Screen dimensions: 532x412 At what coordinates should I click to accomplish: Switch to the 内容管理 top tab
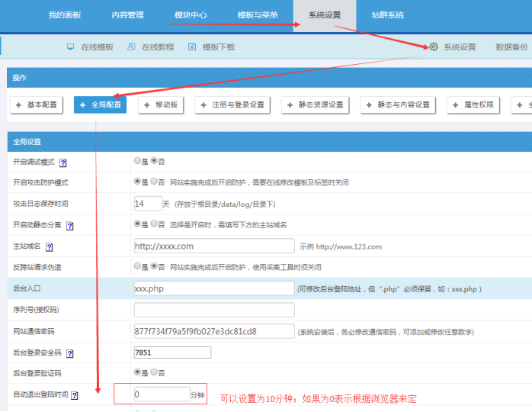(x=127, y=15)
